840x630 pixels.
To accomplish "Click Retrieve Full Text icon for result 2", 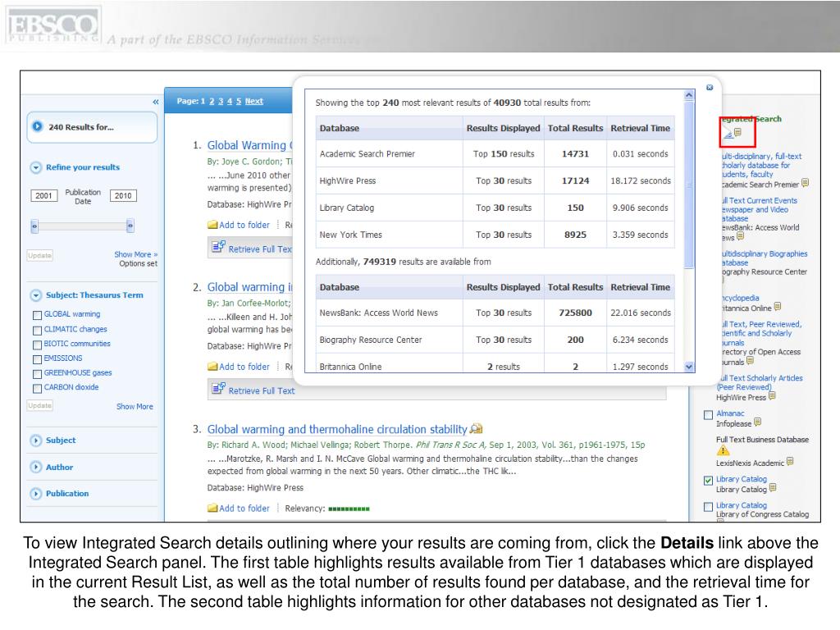I will (x=218, y=388).
